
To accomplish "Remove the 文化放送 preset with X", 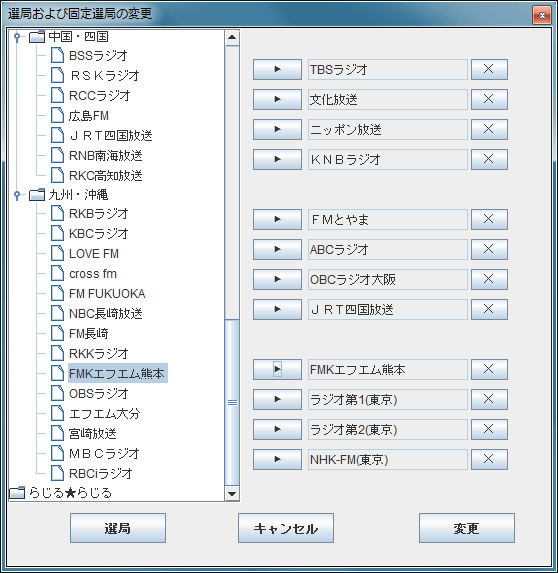I will pos(489,99).
